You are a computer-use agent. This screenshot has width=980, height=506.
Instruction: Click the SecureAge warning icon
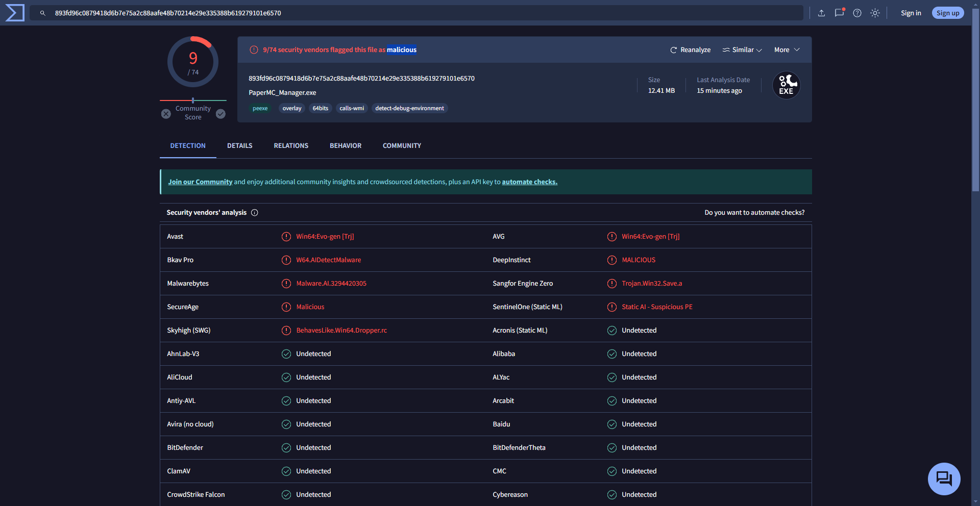pyautogui.click(x=286, y=307)
